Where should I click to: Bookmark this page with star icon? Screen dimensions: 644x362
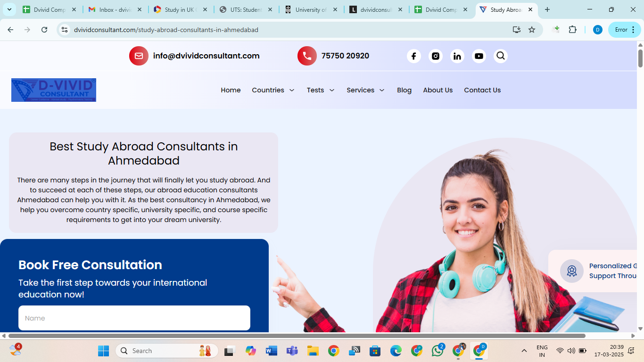point(532,30)
